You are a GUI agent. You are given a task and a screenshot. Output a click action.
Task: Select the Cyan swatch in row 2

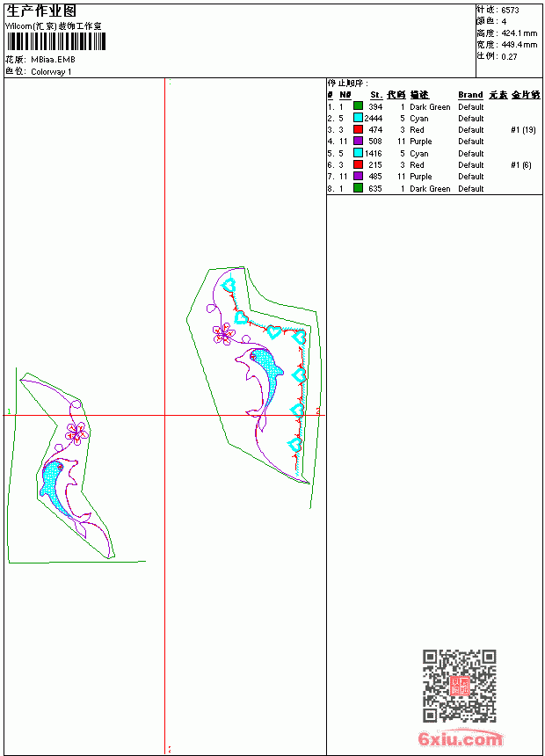click(358, 118)
